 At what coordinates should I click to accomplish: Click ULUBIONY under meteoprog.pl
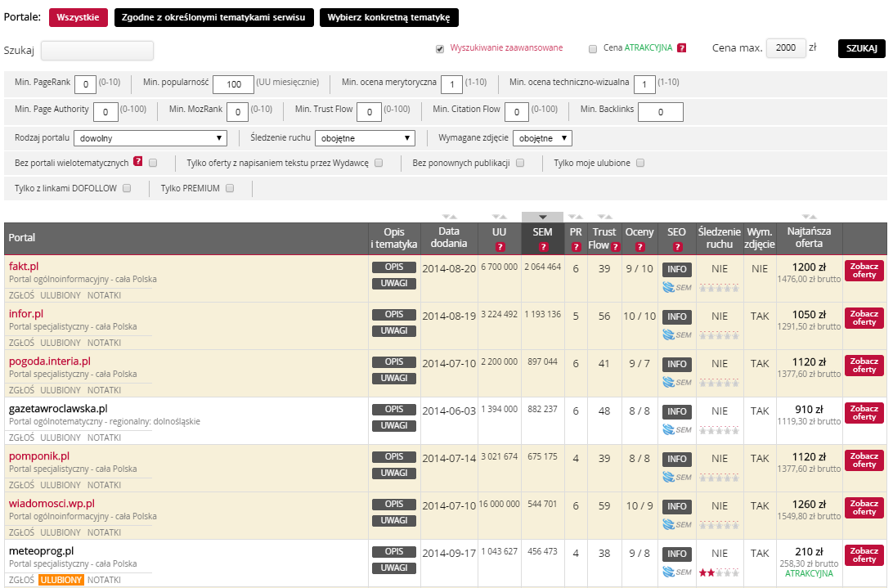coord(61,580)
